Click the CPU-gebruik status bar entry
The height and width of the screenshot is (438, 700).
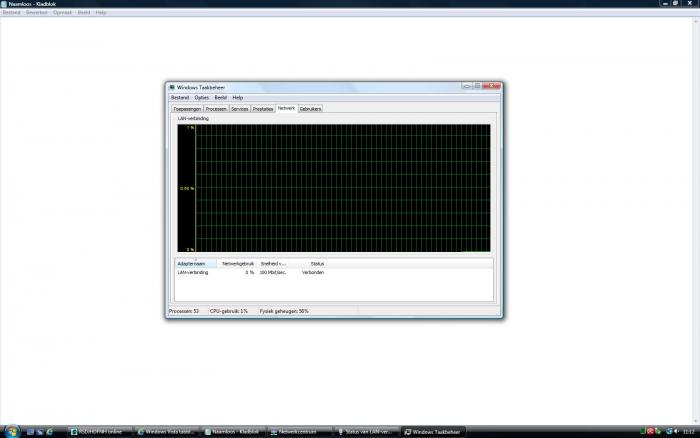click(x=229, y=311)
